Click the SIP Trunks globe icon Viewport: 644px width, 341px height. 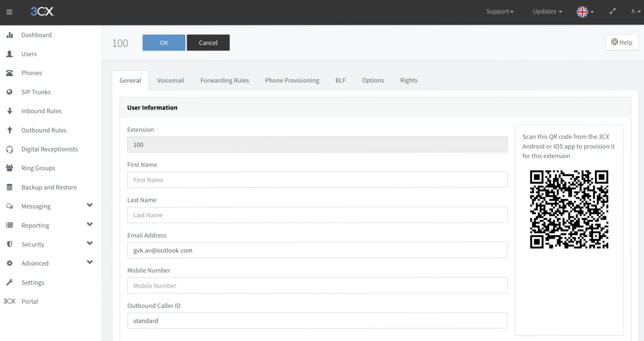[10, 92]
